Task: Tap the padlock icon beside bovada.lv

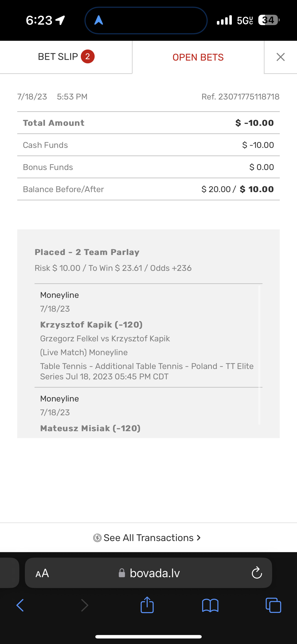Action: tap(122, 573)
